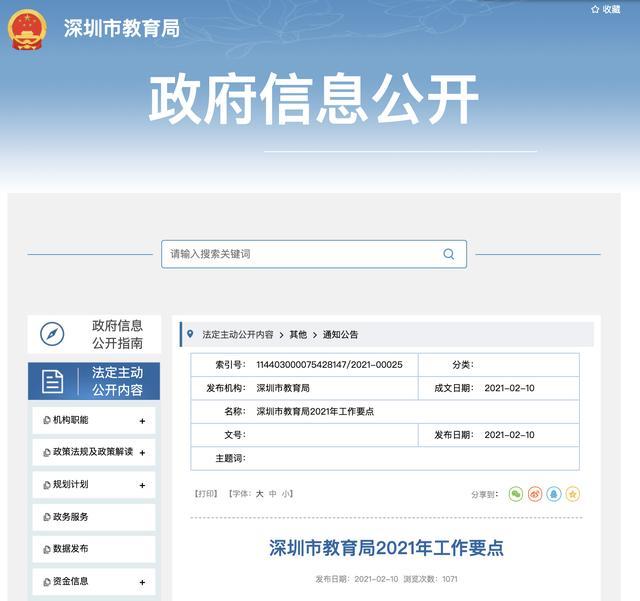Click the 主题词 label cell

pos(231,458)
